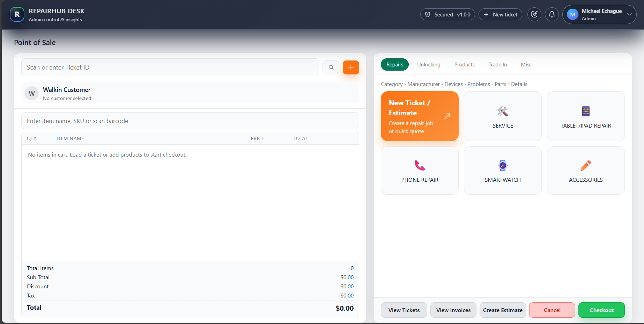Select the Accessories category icon
This screenshot has height=324, width=644.
click(x=585, y=170)
